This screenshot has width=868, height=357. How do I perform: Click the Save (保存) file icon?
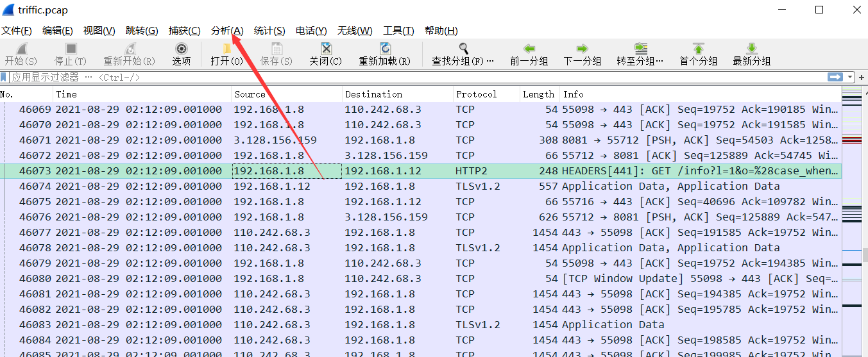click(x=277, y=49)
